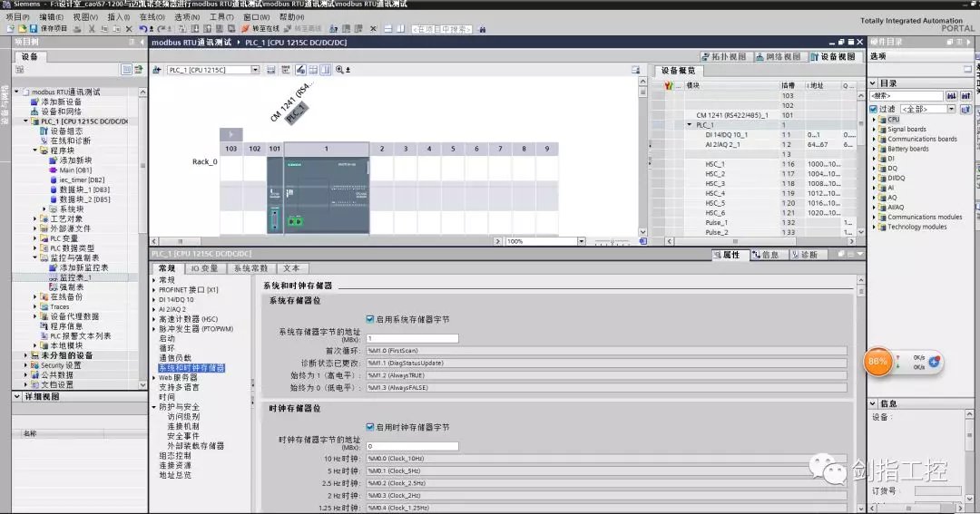Click the 转至在线 go online icon
This screenshot has height=514, width=980.
pyautogui.click(x=246, y=29)
